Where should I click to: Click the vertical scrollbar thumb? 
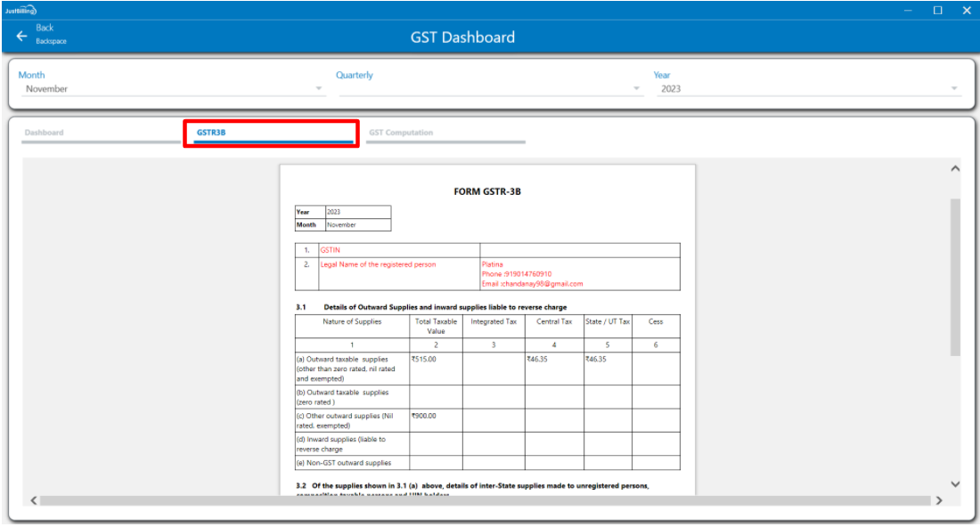955,276
